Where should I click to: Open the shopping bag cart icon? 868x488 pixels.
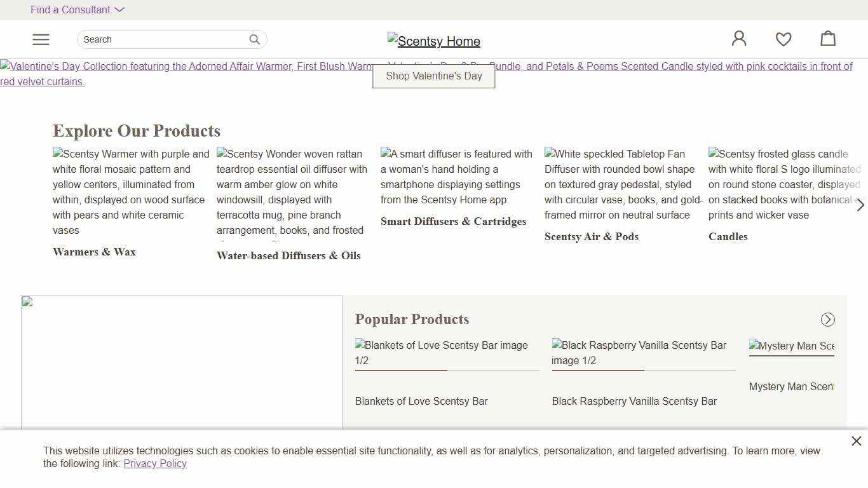[x=827, y=39]
